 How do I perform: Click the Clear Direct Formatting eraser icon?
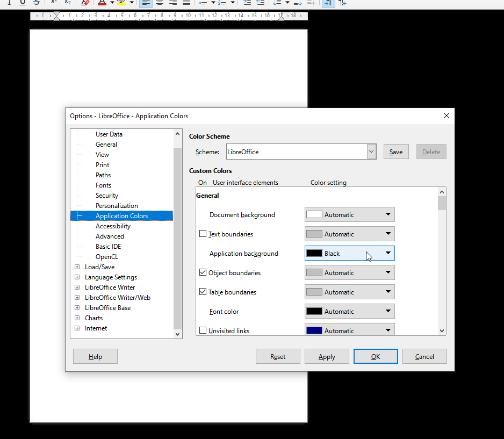(85, 3)
